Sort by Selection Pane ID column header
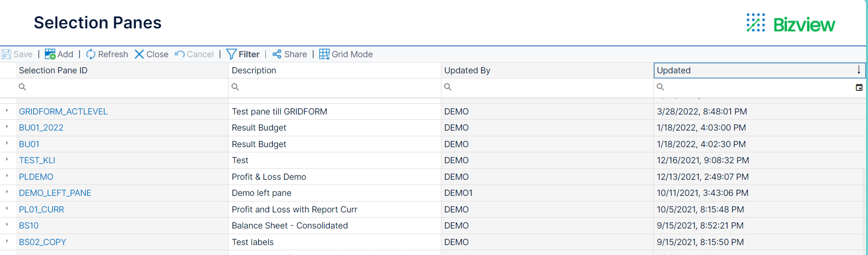 53,70
